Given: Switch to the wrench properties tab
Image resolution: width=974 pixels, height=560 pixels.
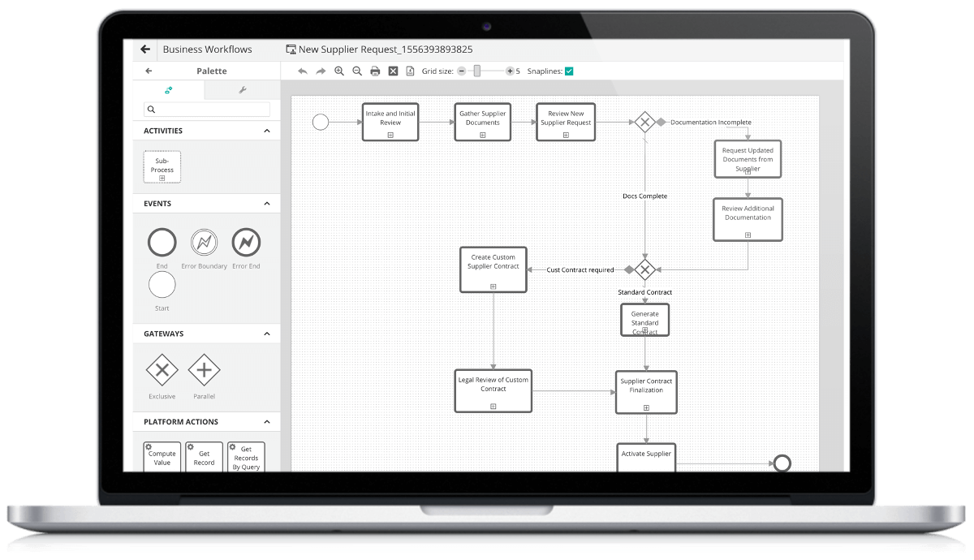Looking at the screenshot, I should [x=242, y=90].
